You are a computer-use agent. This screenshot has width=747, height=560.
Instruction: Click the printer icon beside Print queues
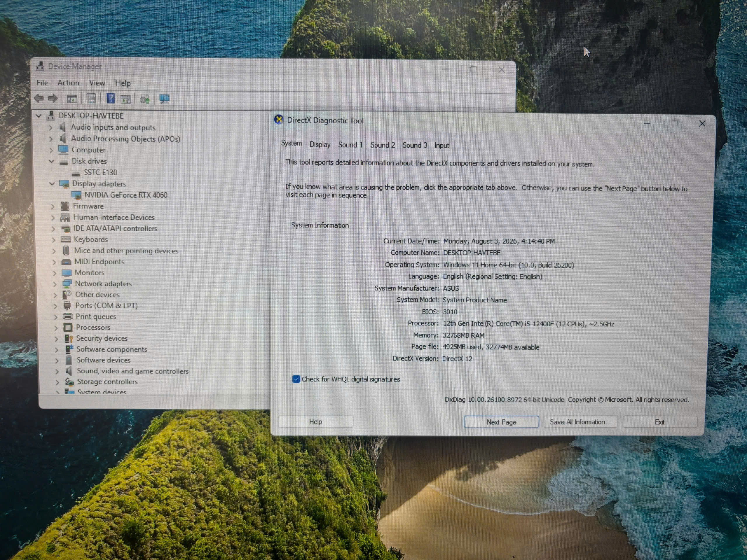[68, 316]
